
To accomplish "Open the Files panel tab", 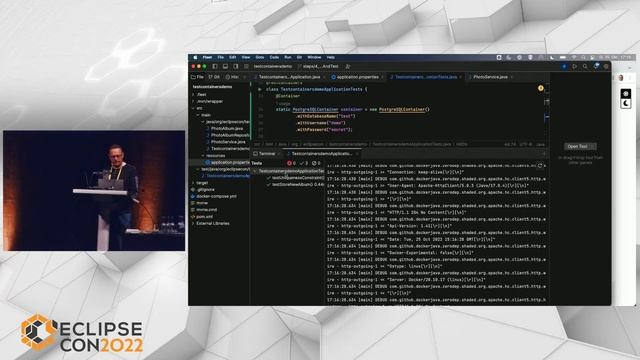I will tap(198, 77).
